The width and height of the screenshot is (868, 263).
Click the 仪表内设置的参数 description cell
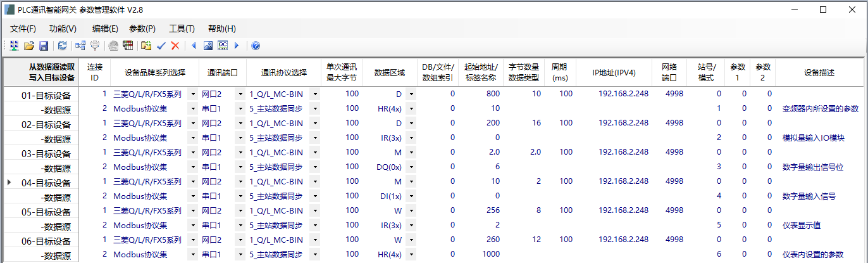820,254
